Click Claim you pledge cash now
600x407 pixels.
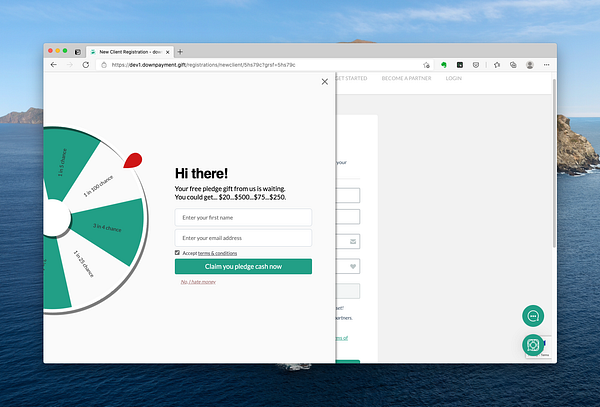point(243,267)
